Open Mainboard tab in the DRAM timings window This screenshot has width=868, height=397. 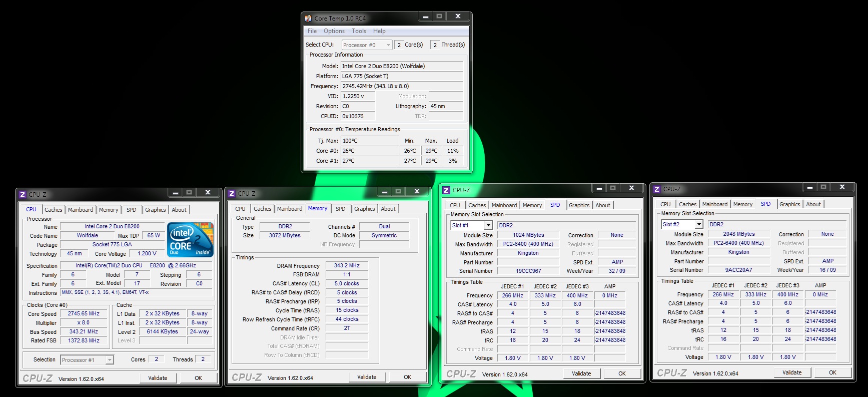(290, 209)
